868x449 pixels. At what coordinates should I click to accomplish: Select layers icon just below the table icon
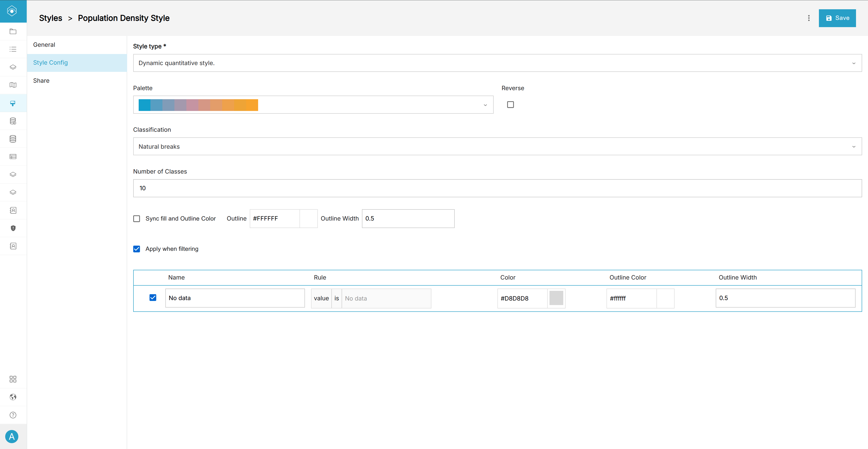coord(13,174)
